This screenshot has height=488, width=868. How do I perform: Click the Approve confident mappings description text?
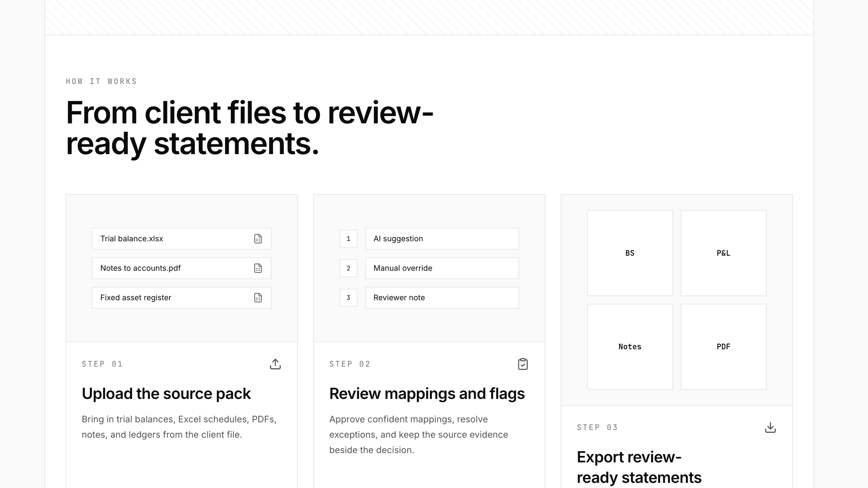click(x=418, y=434)
